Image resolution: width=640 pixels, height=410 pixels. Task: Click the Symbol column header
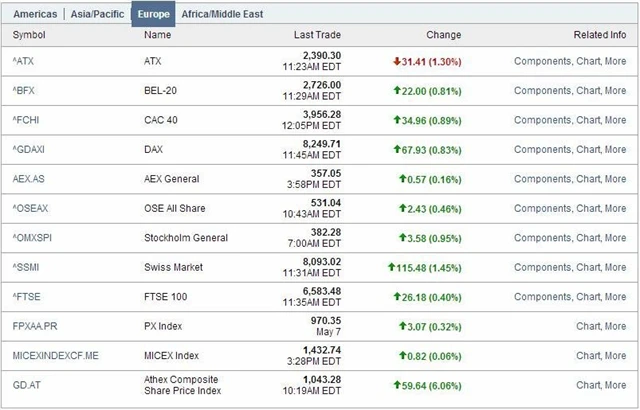tap(28, 36)
